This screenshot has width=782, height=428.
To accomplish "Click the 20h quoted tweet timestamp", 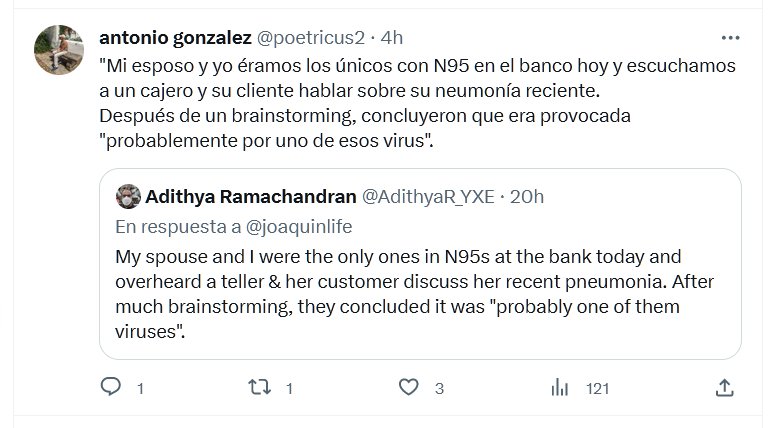I will (527, 197).
